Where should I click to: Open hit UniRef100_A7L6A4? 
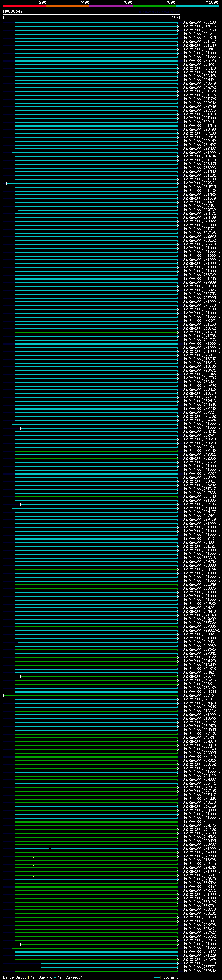(199, 447)
